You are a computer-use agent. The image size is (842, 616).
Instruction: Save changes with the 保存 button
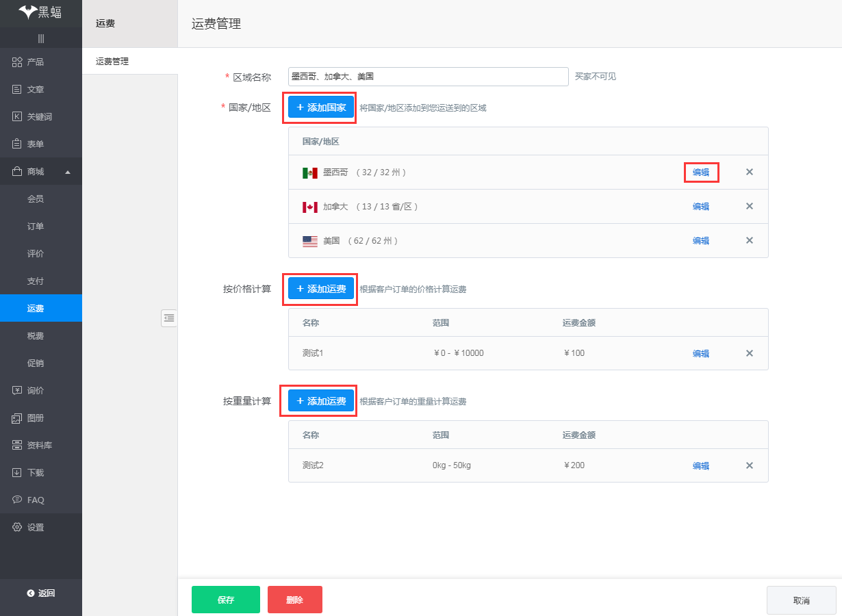pos(225,599)
